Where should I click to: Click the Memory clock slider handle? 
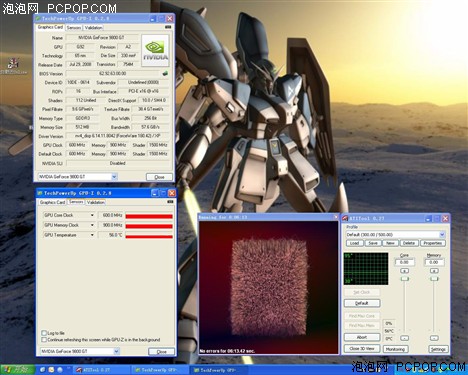tap(434, 278)
